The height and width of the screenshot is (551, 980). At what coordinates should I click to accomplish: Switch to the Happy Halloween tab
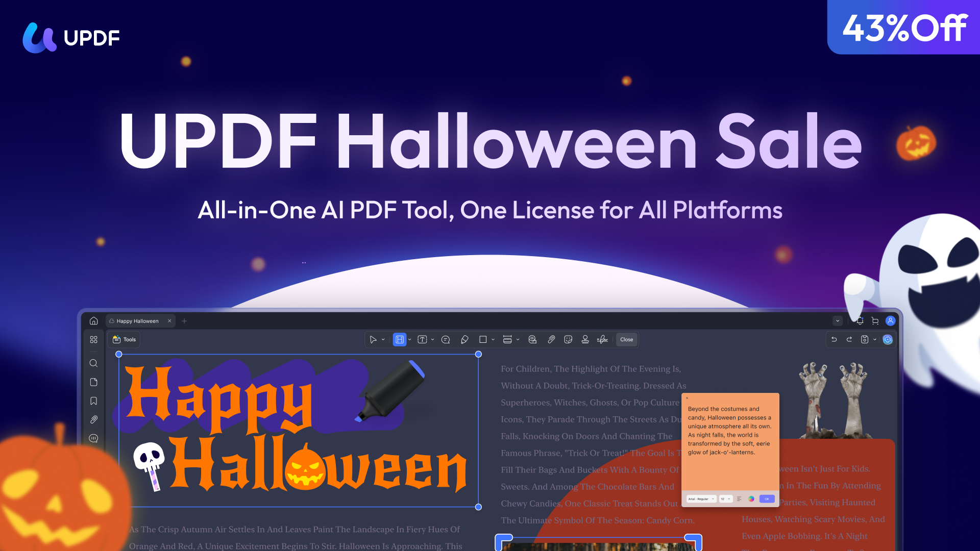137,321
